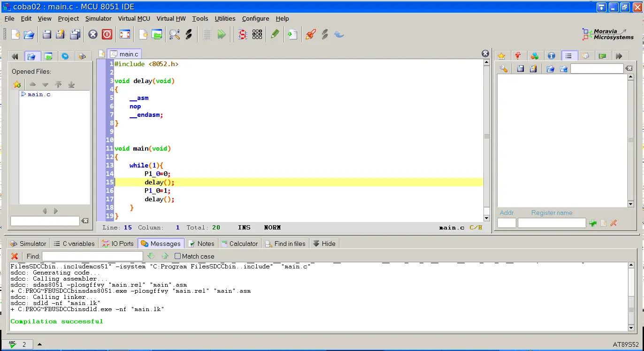The image size is (644, 351).
Task: Click the document with green down-arrow icon
Action: coord(292,34)
